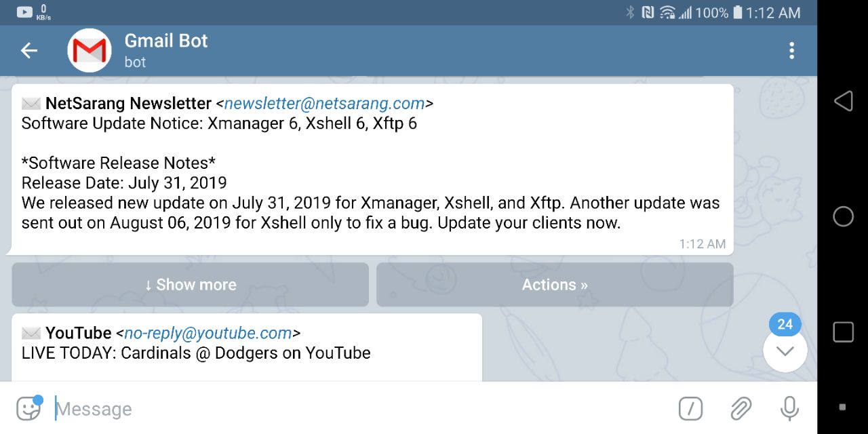Screen dimensions: 868x434
Task: Open the emoji sticker picker
Action: pyautogui.click(x=28, y=408)
